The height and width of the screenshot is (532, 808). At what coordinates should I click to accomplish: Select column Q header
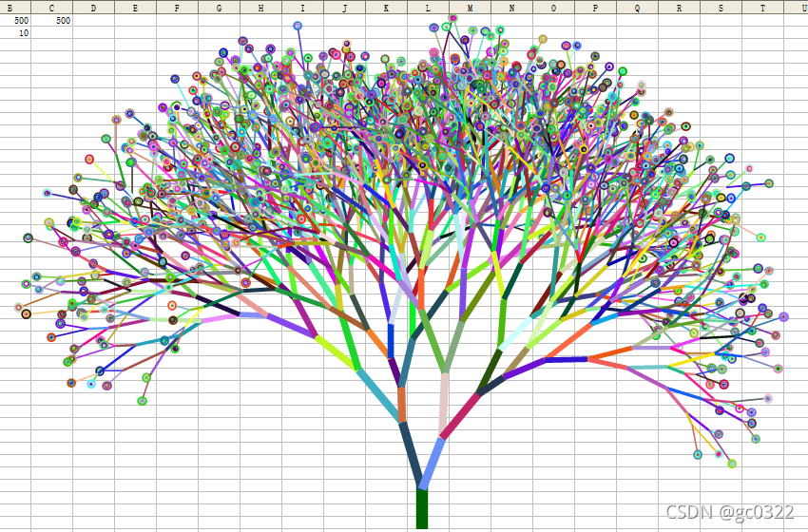(638, 8)
